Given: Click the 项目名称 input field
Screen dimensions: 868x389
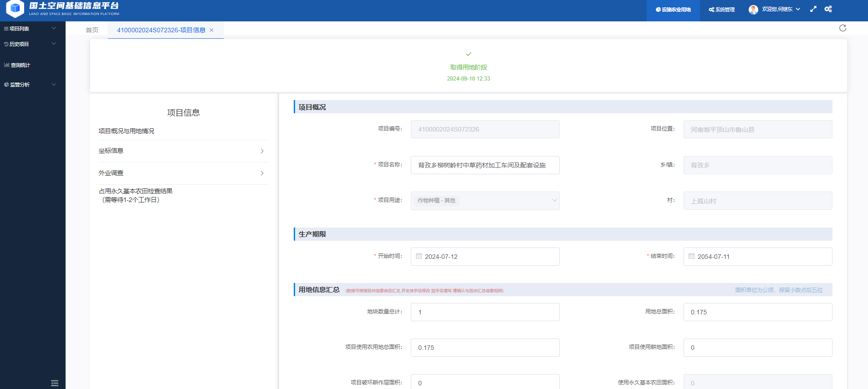Looking at the screenshot, I should coord(485,165).
